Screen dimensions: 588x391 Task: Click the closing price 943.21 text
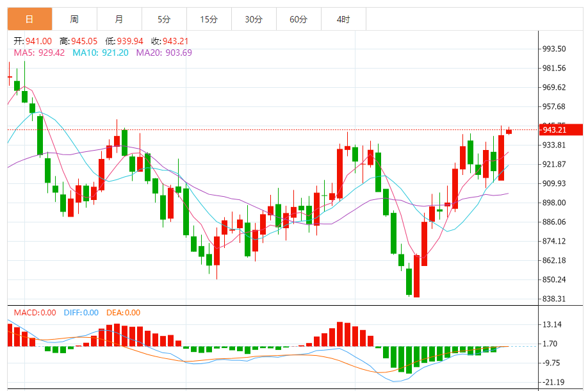[x=176, y=41]
